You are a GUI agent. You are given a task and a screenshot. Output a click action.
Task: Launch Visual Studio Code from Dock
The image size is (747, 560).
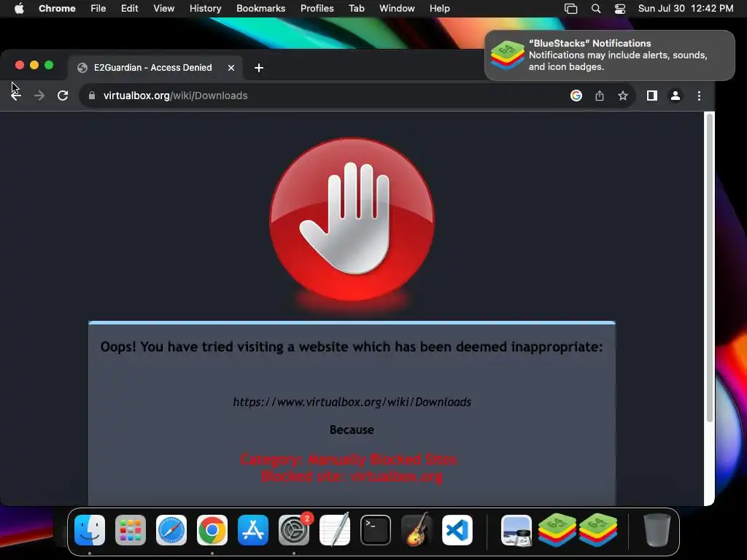[x=457, y=530]
